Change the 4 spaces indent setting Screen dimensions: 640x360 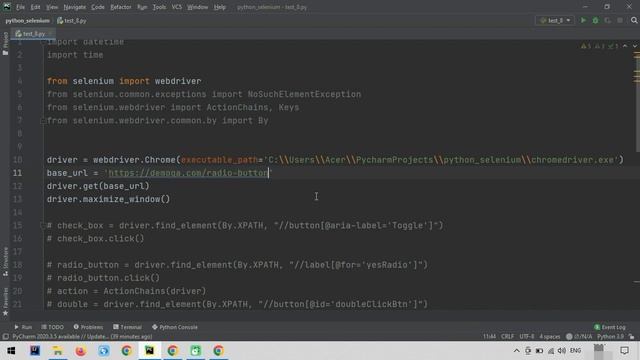(x=550, y=337)
